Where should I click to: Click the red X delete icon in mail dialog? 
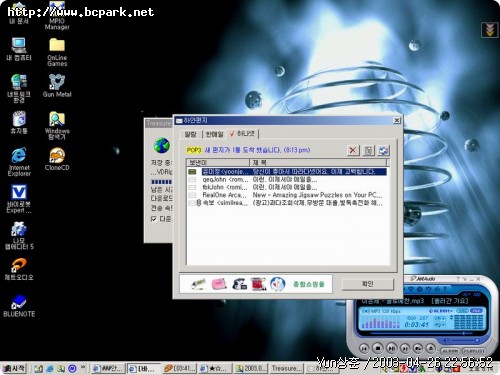[353, 150]
